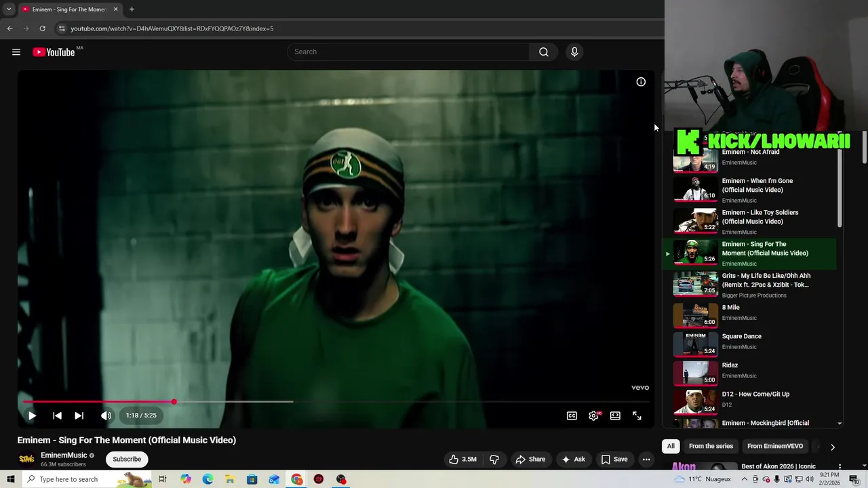Open options for Best of Akon video
868x488 pixels.
click(840, 467)
